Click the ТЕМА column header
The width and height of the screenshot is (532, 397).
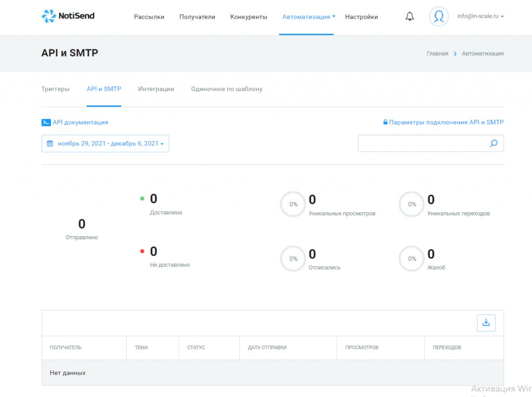(x=141, y=348)
